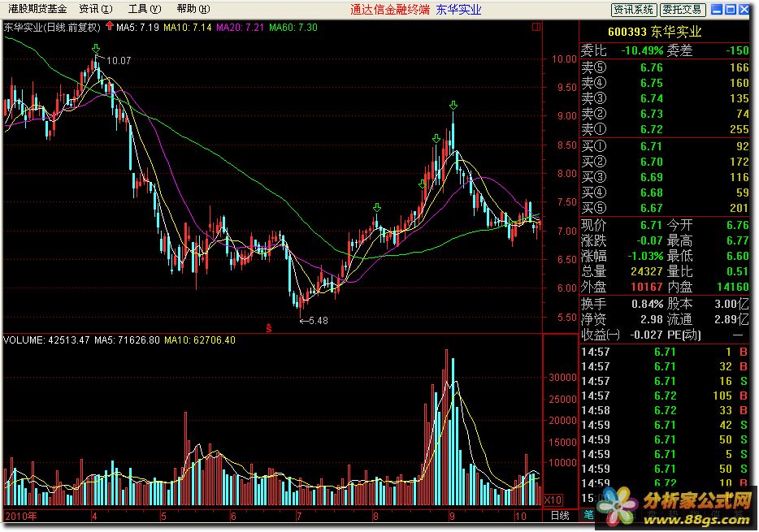This screenshot has width=759, height=532.
Task: Click the 今开 value 6.76
Action: [x=737, y=225]
